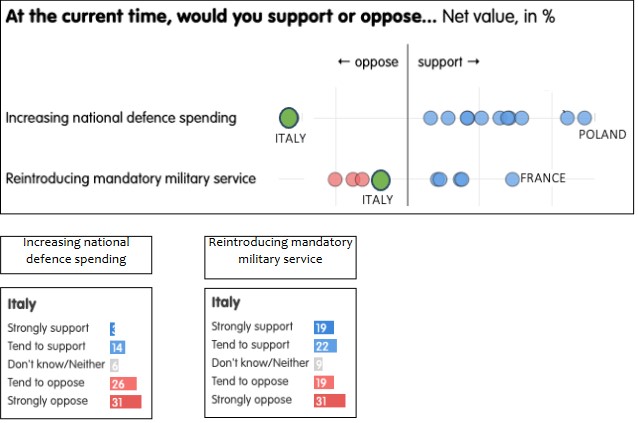
Task: Click the blue bar showing 14 in left panel
Action: point(117,347)
